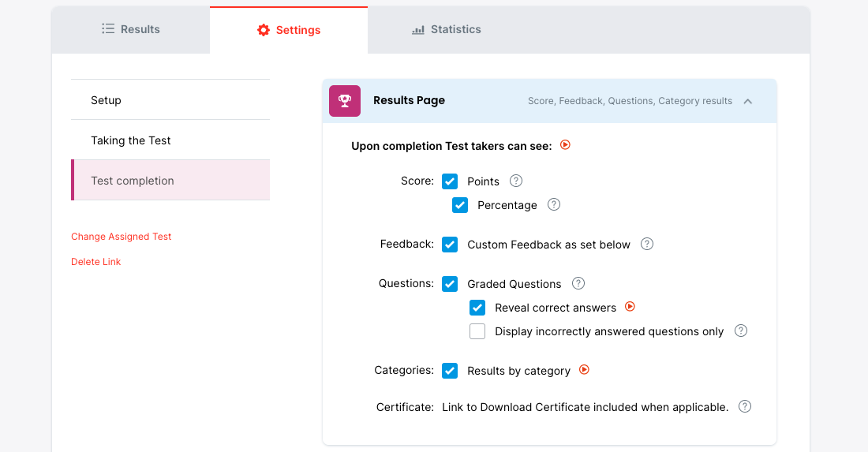This screenshot has width=868, height=452.
Task: Open the Statistics tab
Action: [x=447, y=29]
